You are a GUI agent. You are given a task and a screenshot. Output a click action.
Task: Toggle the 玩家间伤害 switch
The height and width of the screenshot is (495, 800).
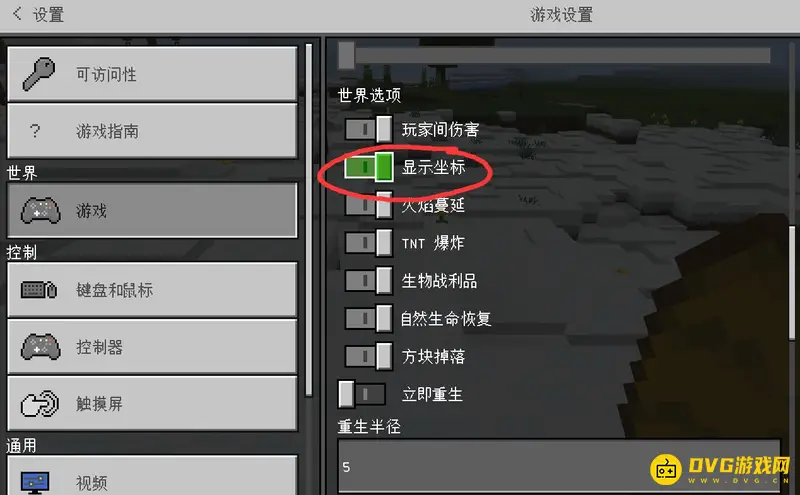[x=368, y=129]
